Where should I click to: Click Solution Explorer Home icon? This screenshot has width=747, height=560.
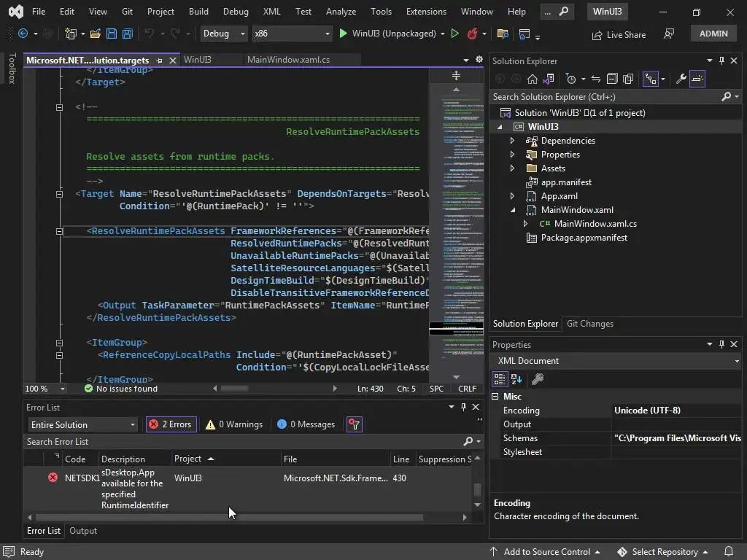tap(532, 79)
